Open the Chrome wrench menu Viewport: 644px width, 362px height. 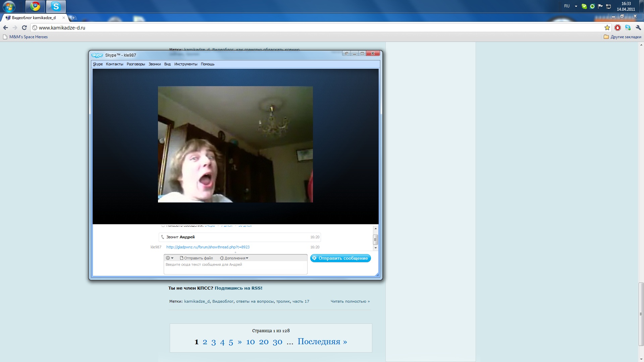pos(638,28)
